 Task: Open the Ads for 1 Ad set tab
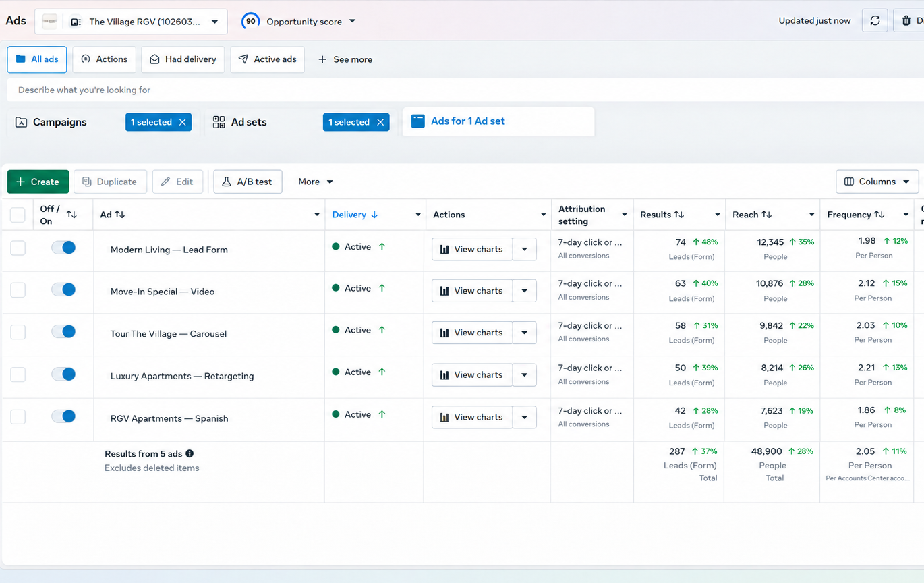498,121
